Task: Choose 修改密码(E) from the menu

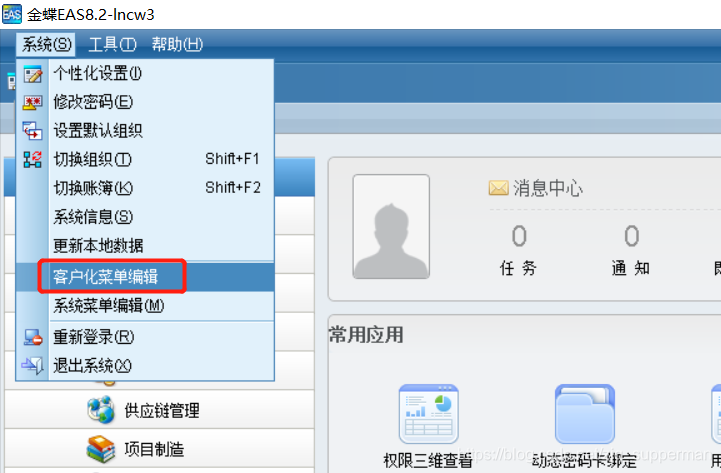Action: (x=145, y=102)
